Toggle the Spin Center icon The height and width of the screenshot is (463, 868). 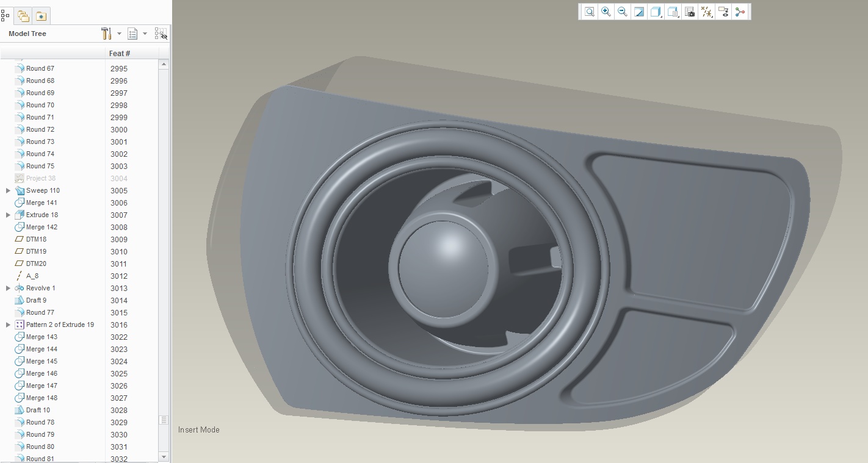tap(740, 12)
